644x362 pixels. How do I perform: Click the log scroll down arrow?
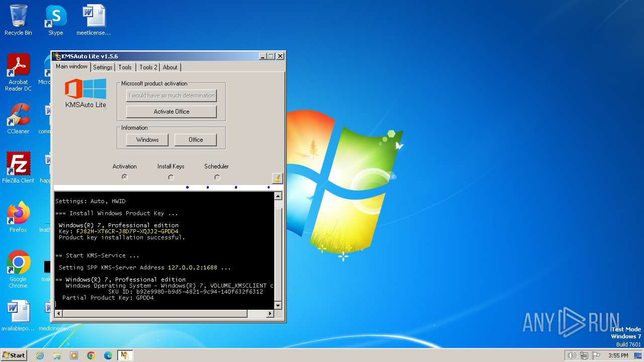click(x=278, y=305)
